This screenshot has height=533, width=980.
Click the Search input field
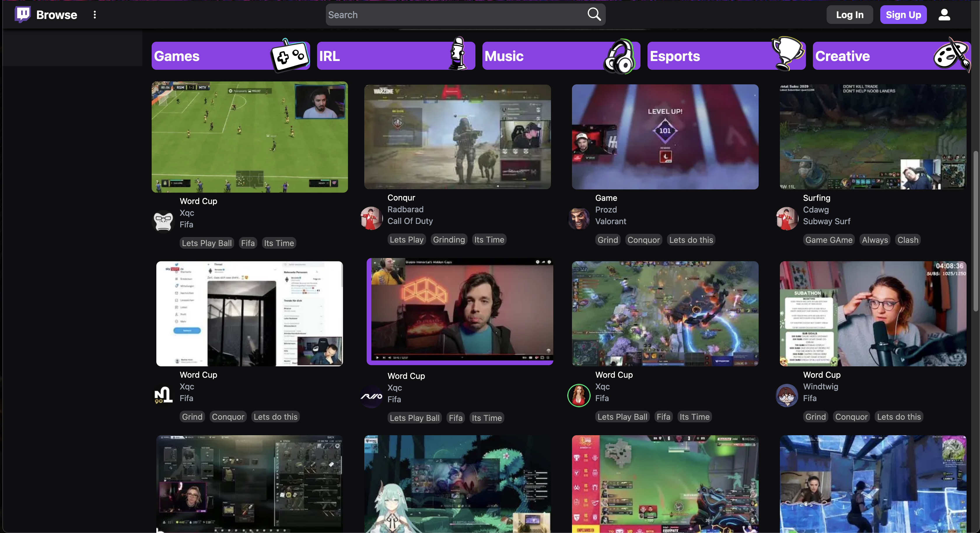(465, 15)
